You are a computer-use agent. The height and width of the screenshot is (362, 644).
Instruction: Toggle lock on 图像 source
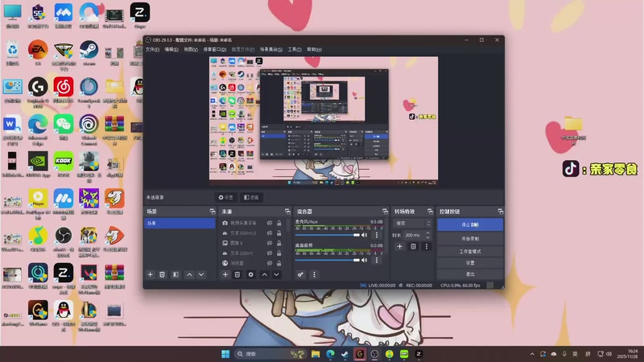279,243
